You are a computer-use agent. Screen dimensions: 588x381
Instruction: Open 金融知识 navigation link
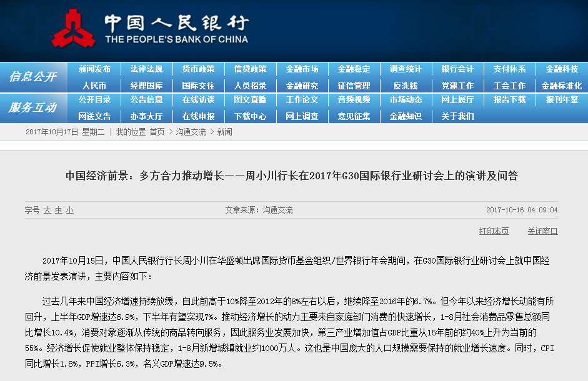pos(406,117)
